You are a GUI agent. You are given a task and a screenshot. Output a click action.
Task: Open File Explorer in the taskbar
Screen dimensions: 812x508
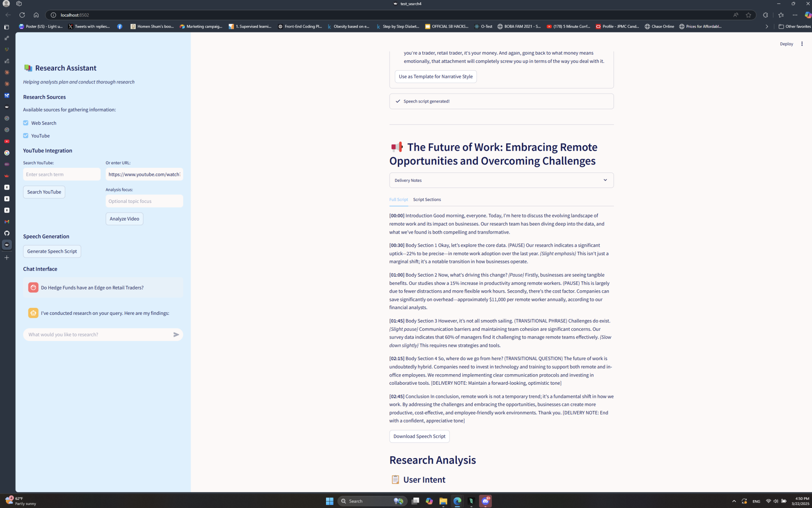coord(443,501)
